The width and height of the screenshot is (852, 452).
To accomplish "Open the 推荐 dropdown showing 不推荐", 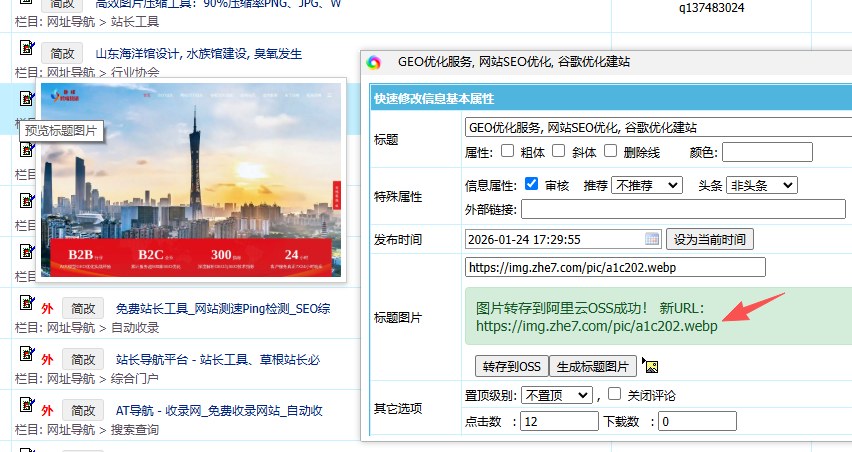I will coord(647,185).
